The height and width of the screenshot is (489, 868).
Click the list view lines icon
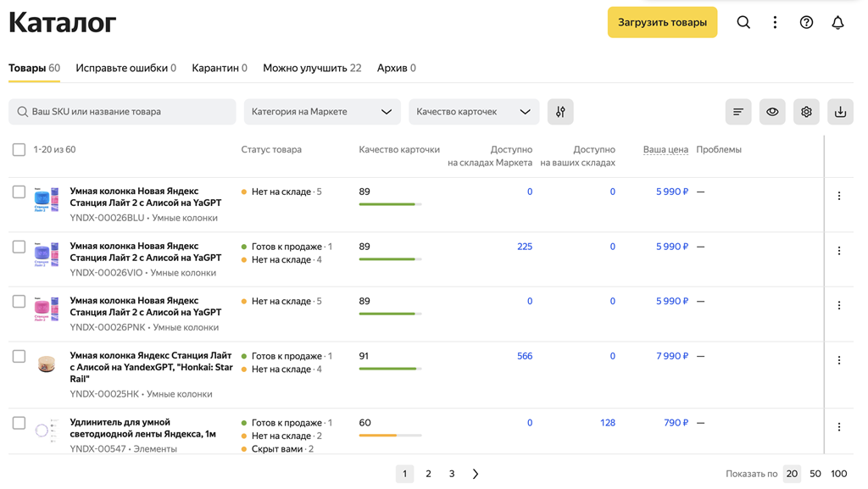(738, 112)
